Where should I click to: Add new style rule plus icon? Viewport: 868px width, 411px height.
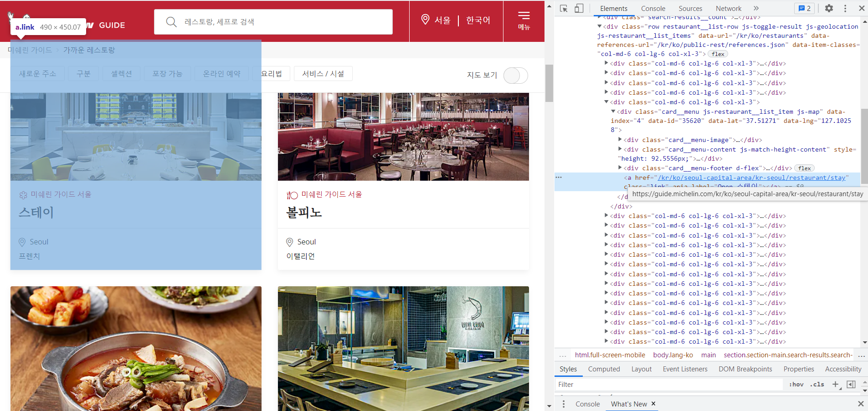click(835, 384)
